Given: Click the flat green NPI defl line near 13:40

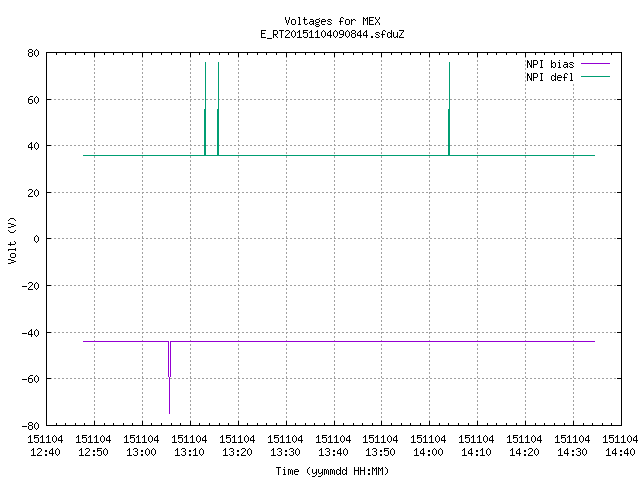Looking at the screenshot, I should pos(334,156).
